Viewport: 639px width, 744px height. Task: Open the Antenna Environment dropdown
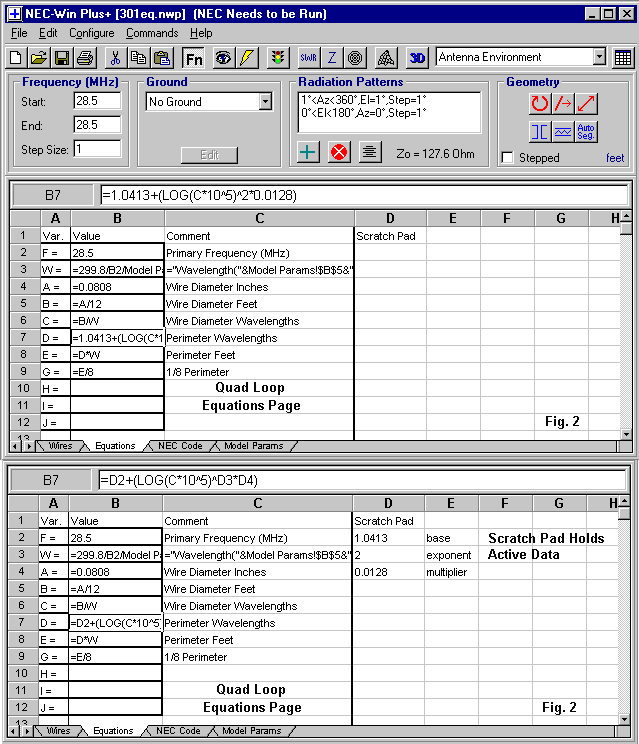click(599, 57)
